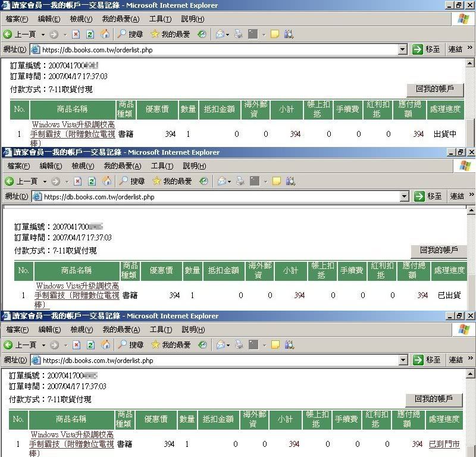Expand the Back history dropdown arrow in 已出貨 window

click(x=45, y=181)
